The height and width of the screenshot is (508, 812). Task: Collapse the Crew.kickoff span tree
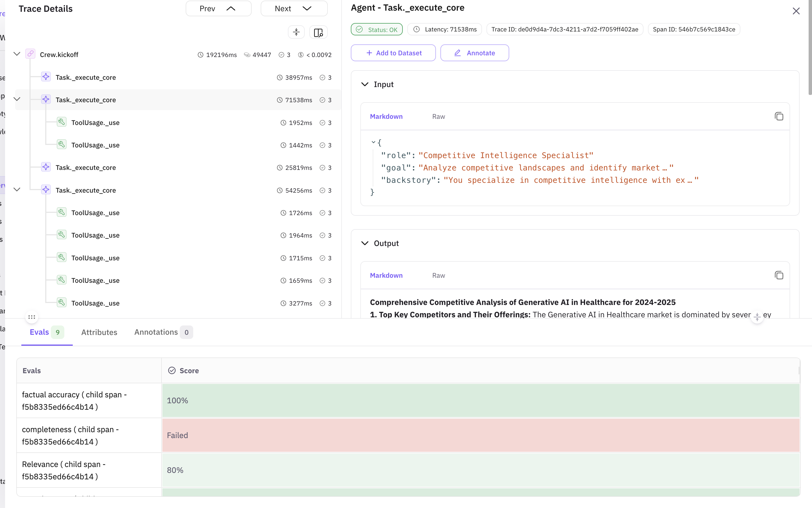(x=17, y=53)
